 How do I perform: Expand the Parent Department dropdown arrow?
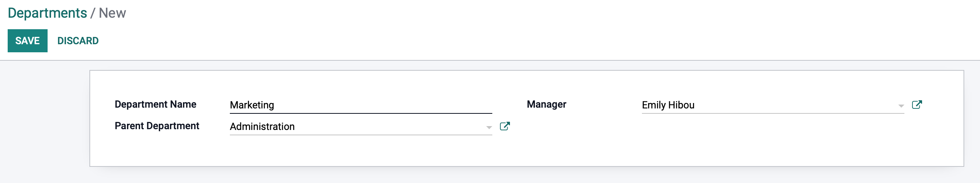coord(489,127)
